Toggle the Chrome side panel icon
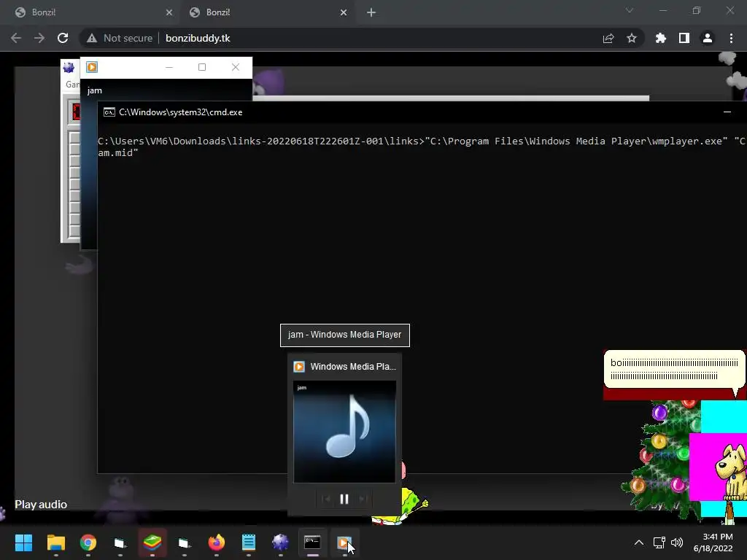Viewport: 747px width, 560px height. [684, 38]
